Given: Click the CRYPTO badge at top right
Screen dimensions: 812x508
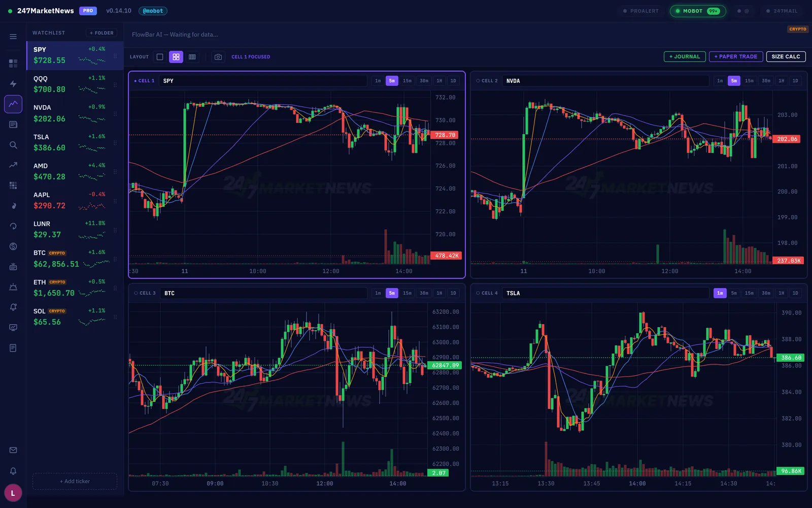Looking at the screenshot, I should (x=797, y=29).
